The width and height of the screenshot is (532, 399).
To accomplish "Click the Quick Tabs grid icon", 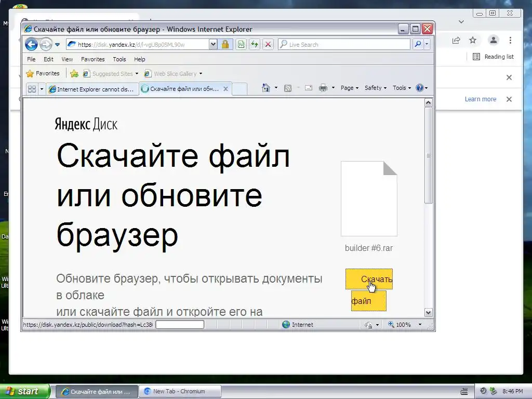I will (32, 89).
